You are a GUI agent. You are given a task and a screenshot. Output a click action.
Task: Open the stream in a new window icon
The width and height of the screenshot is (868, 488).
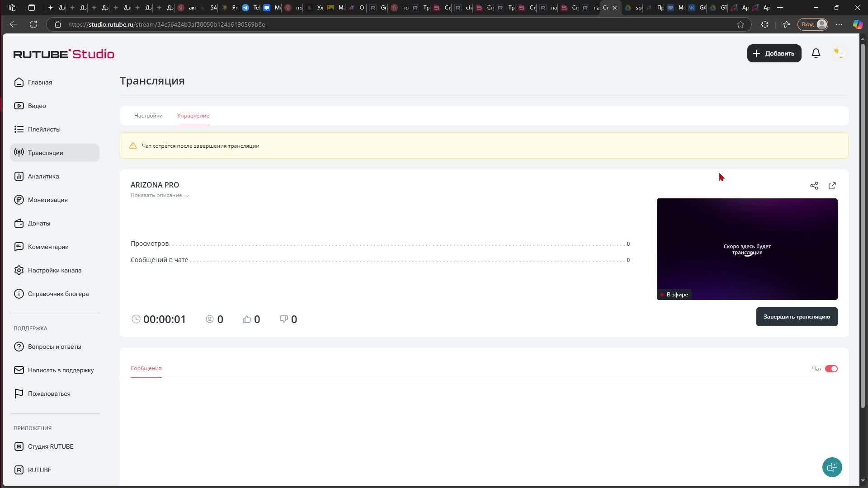tap(832, 186)
